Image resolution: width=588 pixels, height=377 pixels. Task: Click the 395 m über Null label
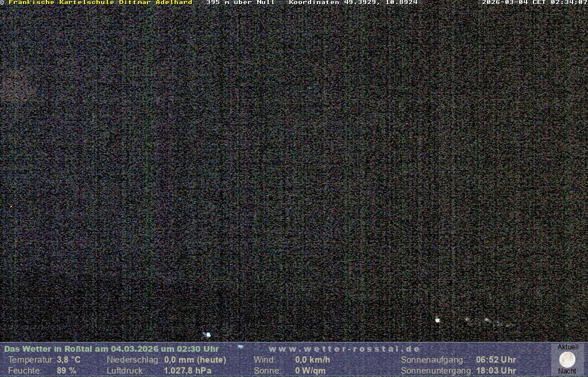coord(240,2)
